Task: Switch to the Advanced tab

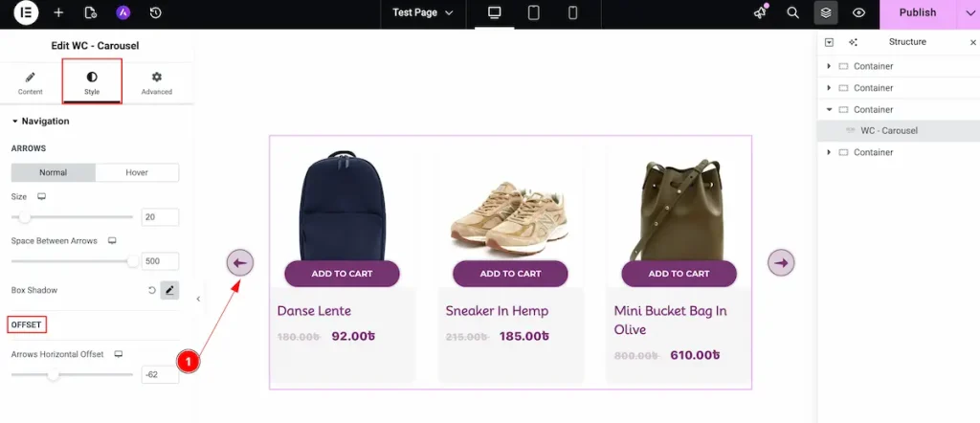Action: coord(156,83)
